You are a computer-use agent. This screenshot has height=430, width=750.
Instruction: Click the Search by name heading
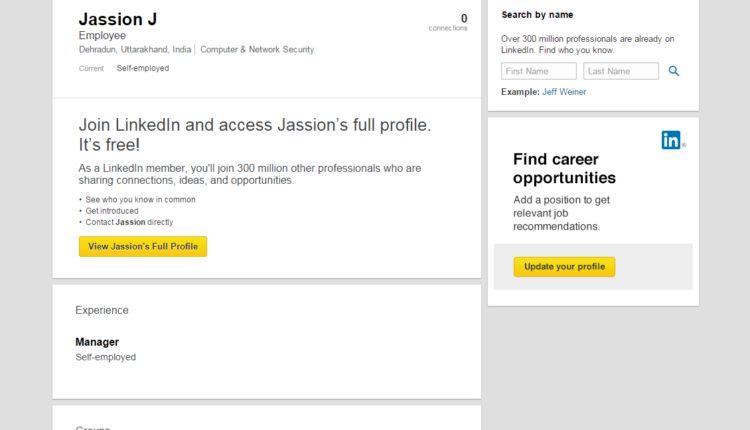[x=537, y=15]
